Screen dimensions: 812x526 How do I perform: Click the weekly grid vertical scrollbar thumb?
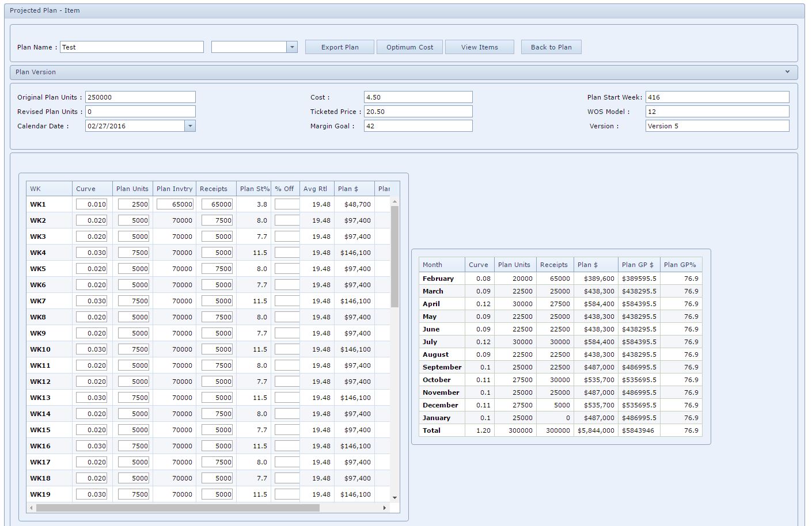pos(394,256)
